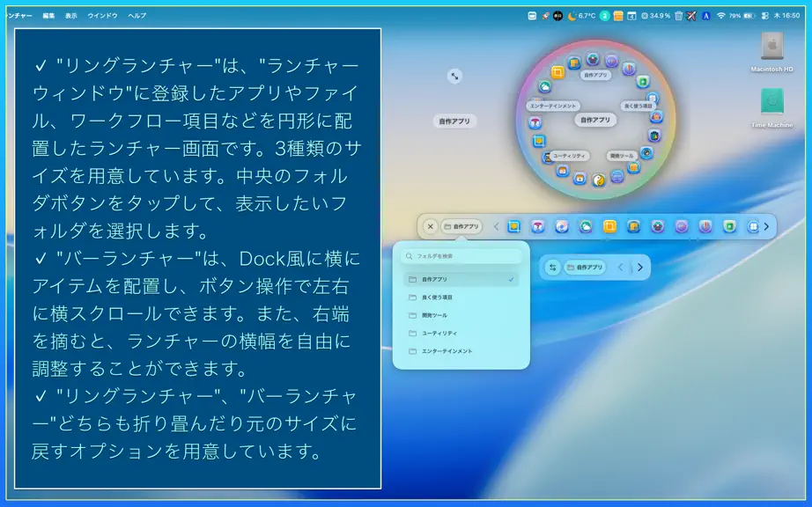Click the standalone 自作アプリ pill left of the ring
This screenshot has width=812, height=507.
(x=454, y=121)
